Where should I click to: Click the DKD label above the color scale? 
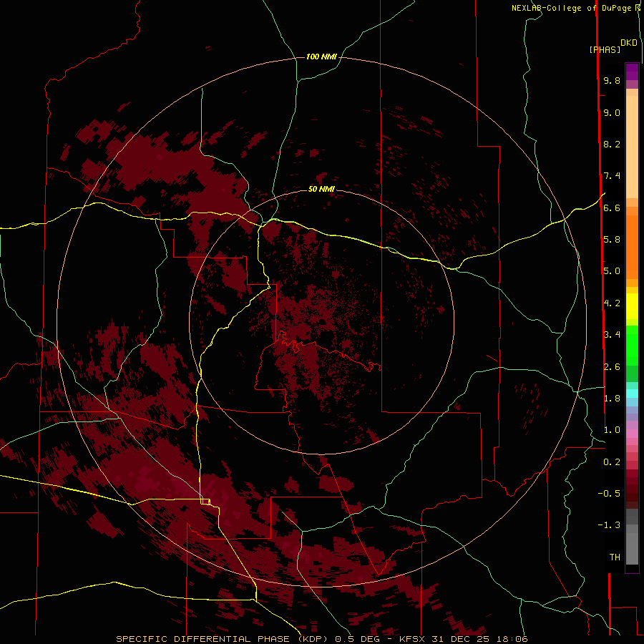pyautogui.click(x=629, y=43)
